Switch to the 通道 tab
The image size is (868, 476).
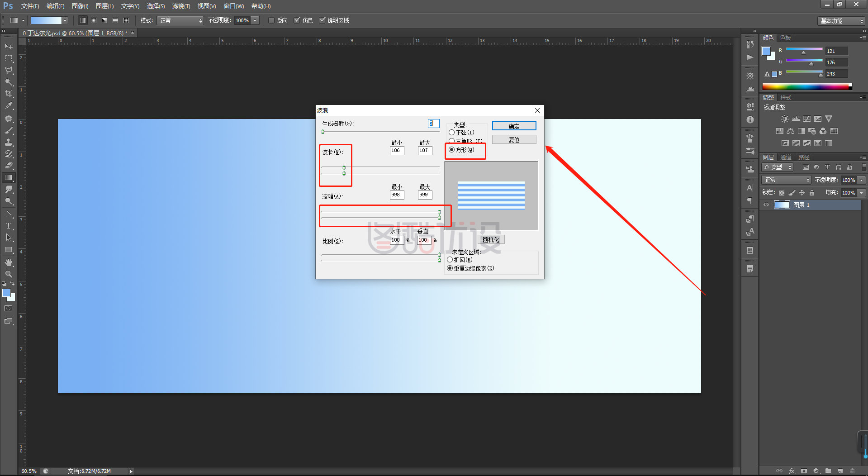[786, 157]
